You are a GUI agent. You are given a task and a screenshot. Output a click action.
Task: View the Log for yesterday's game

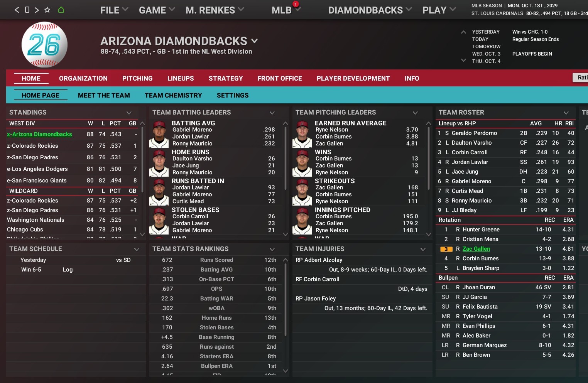click(x=68, y=270)
